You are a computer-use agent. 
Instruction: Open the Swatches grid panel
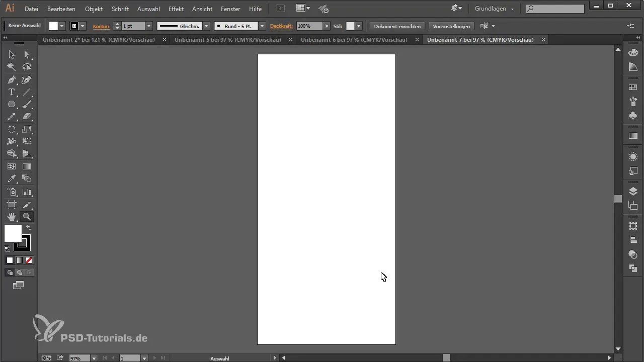click(x=633, y=87)
